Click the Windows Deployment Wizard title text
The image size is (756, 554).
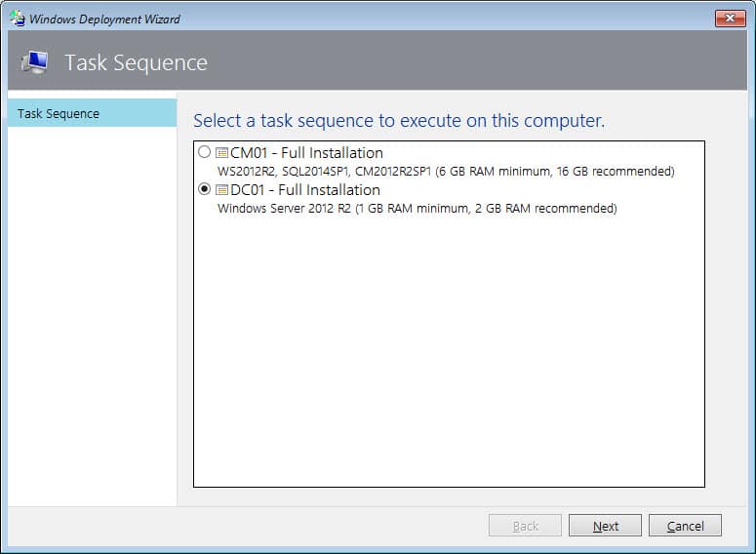click(104, 19)
